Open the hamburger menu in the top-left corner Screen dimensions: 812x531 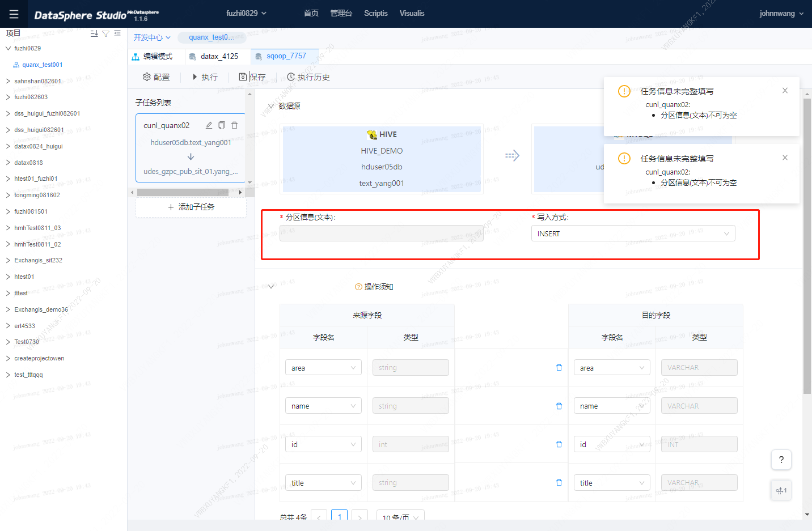coord(14,14)
